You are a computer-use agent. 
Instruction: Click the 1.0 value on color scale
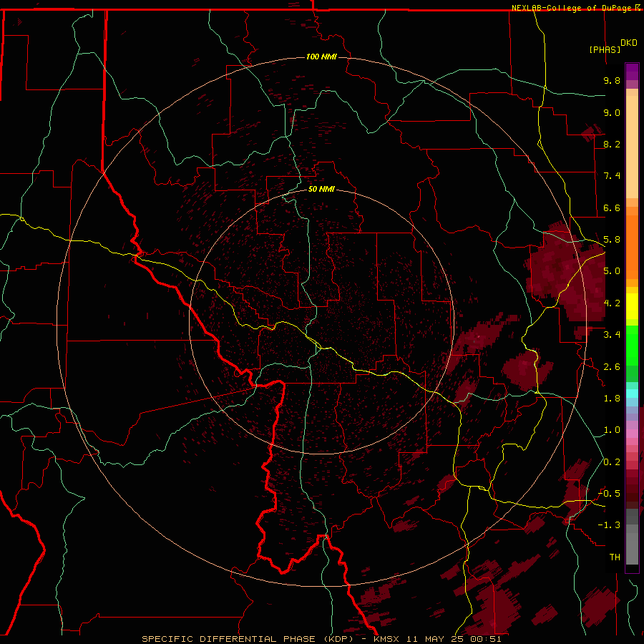(612, 430)
